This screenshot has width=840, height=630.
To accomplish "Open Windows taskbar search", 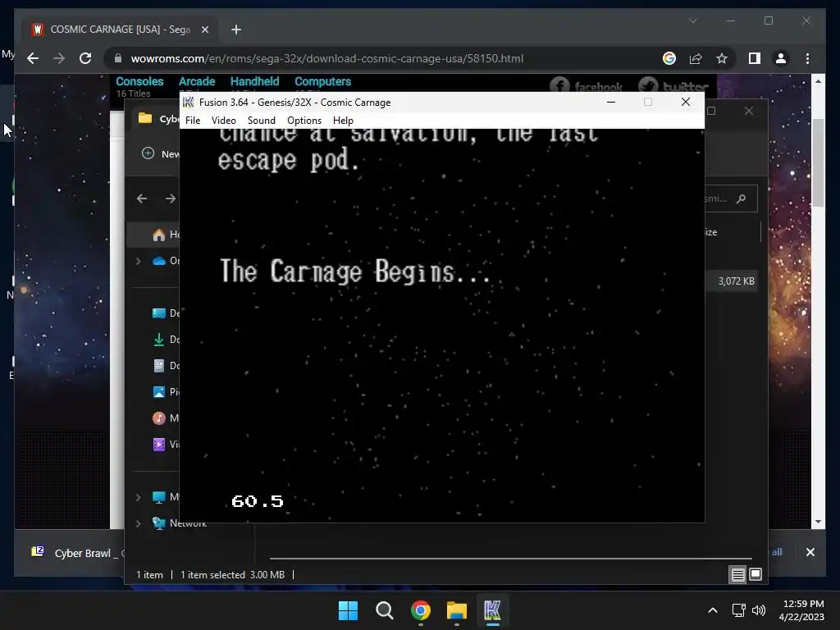I will [x=385, y=610].
